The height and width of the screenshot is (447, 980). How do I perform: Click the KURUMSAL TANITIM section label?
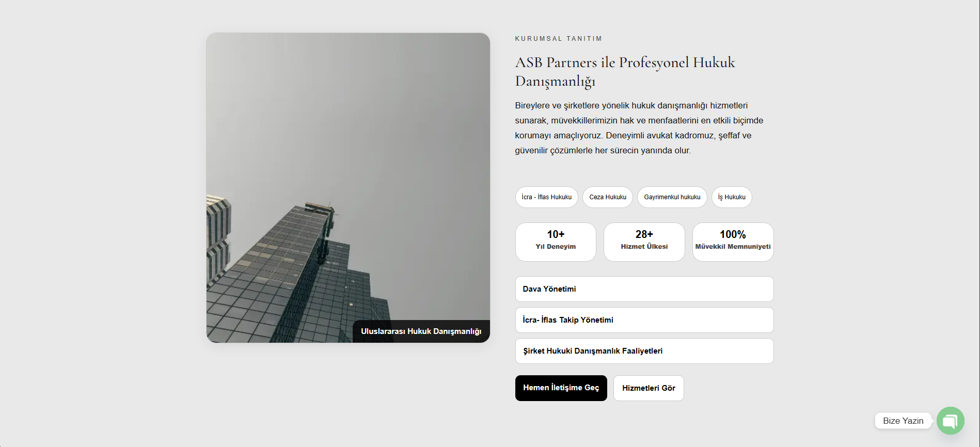pyautogui.click(x=559, y=39)
